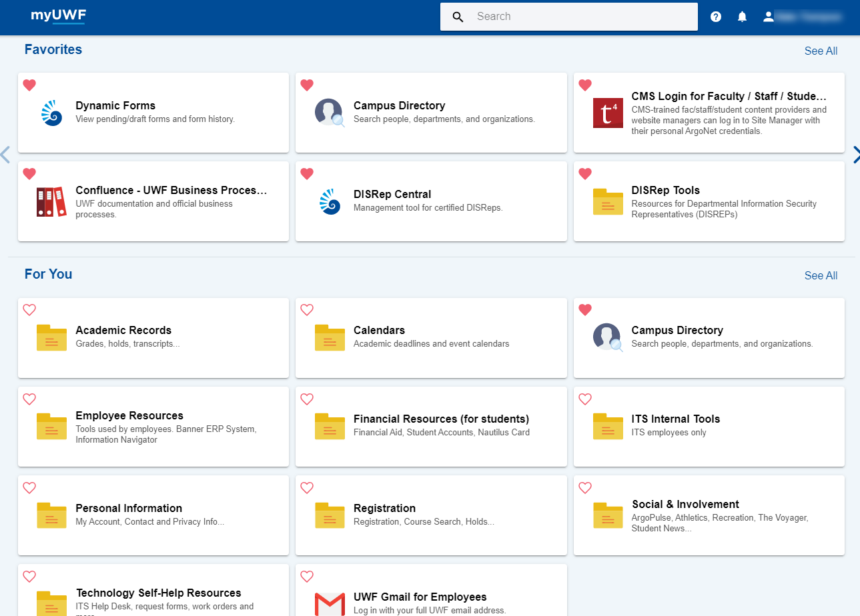This screenshot has height=616, width=860.
Task: Click the Technology Self-Help folder icon
Action: 51,603
